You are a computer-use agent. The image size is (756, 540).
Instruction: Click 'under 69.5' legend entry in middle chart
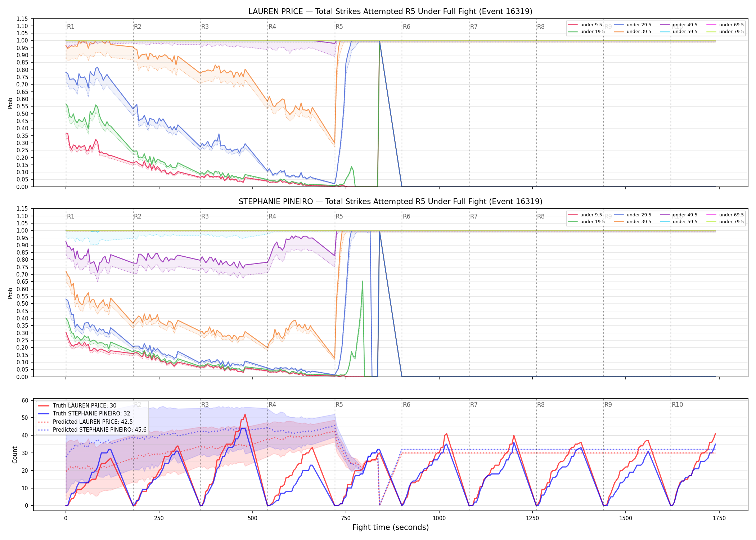725,215
